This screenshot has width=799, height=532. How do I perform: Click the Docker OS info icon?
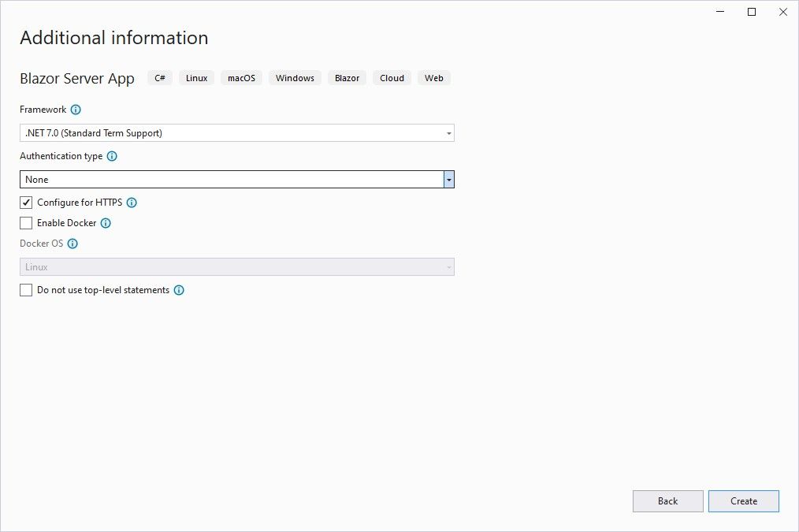click(72, 244)
